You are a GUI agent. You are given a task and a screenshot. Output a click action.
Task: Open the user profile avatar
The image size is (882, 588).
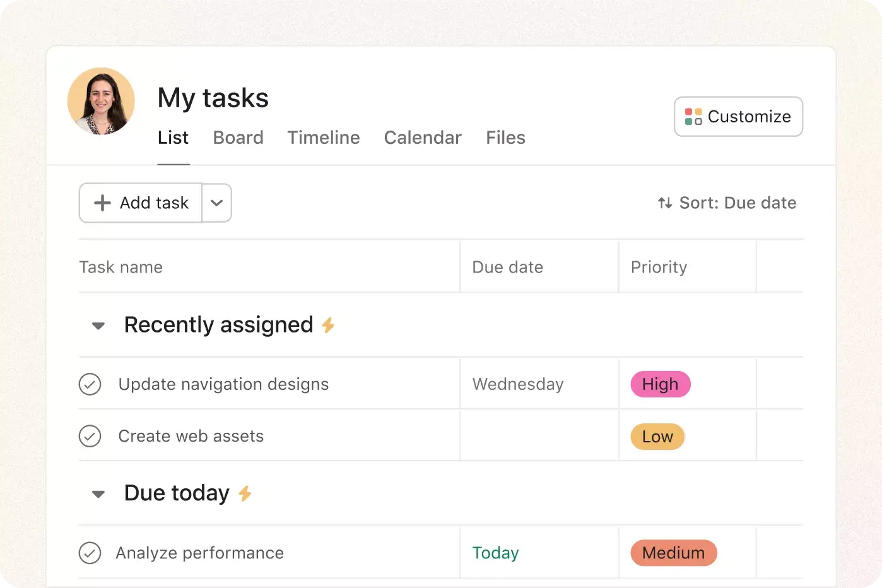[x=102, y=101]
